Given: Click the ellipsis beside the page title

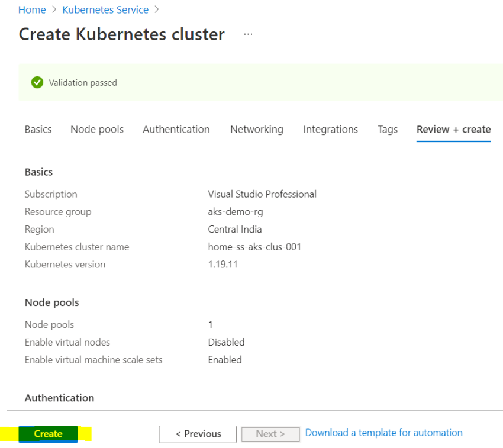Looking at the screenshot, I should click(248, 34).
